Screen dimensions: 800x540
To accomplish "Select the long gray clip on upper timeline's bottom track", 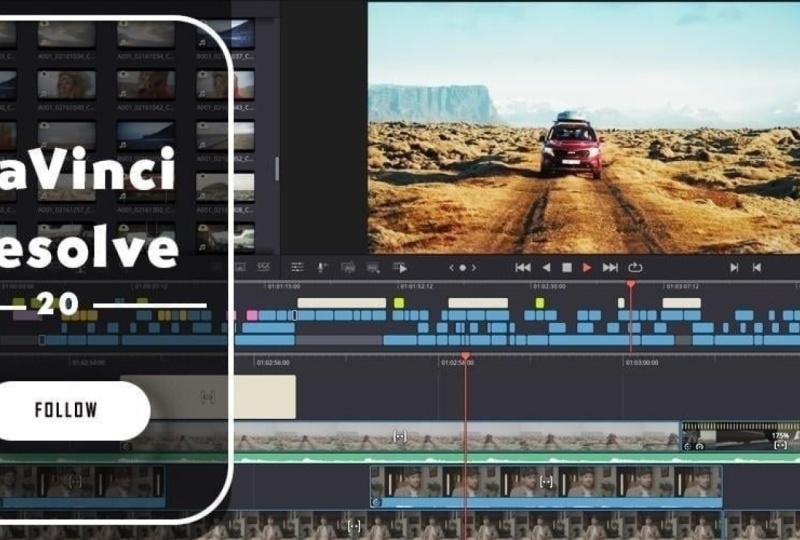I will coord(339,340).
